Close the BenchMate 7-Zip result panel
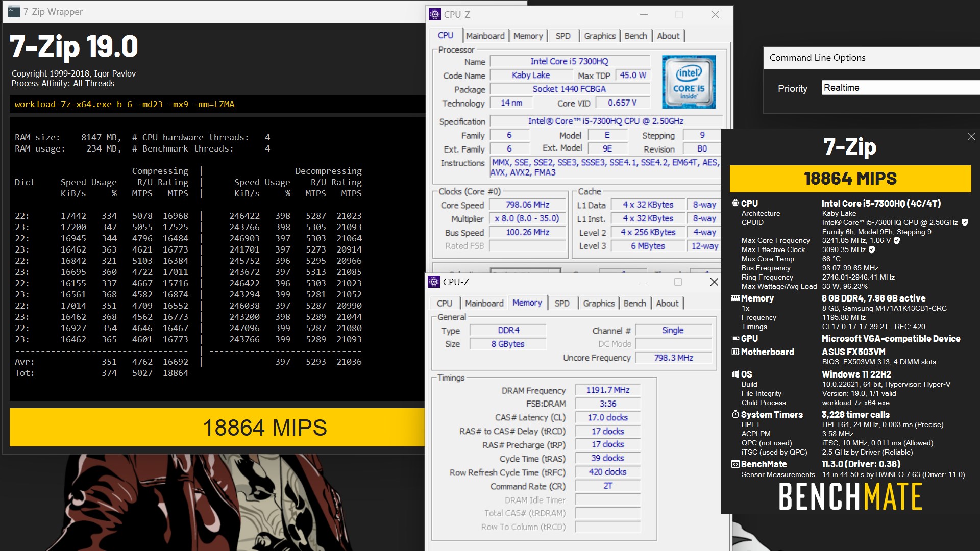Viewport: 980px width, 551px height. [971, 136]
